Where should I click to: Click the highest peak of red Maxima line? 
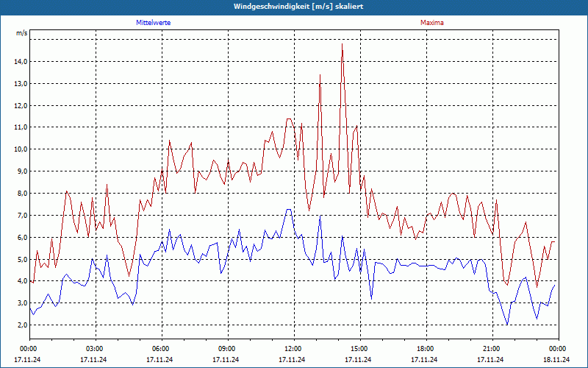click(342, 44)
